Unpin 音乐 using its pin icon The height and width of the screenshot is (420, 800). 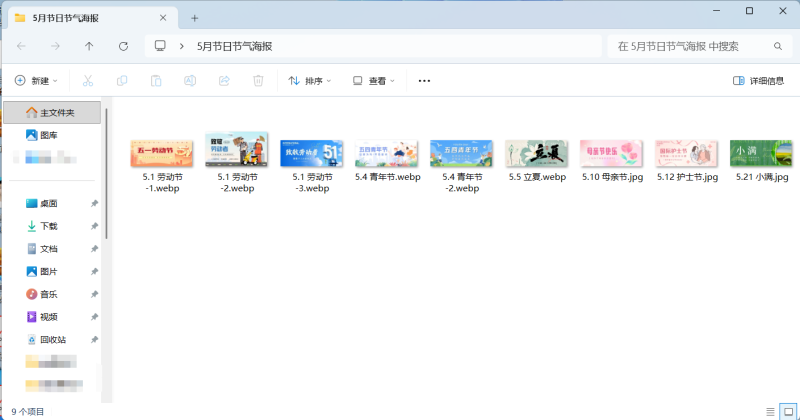coord(94,294)
